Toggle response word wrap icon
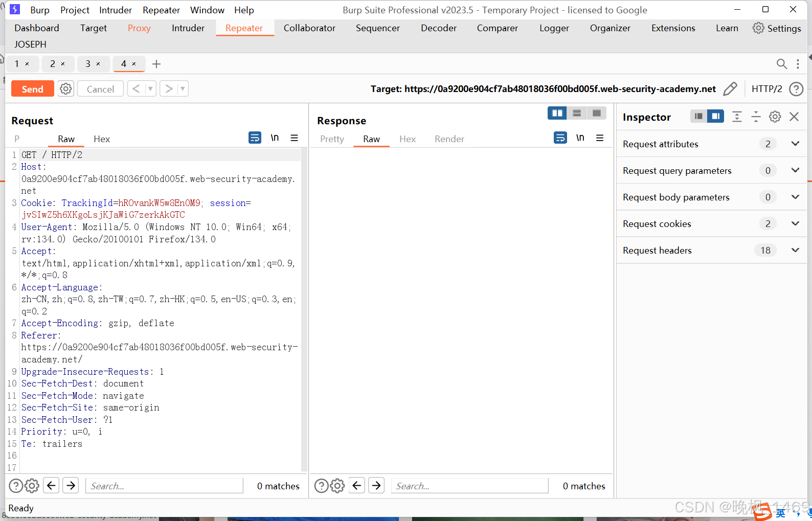This screenshot has width=812, height=521. tap(560, 138)
